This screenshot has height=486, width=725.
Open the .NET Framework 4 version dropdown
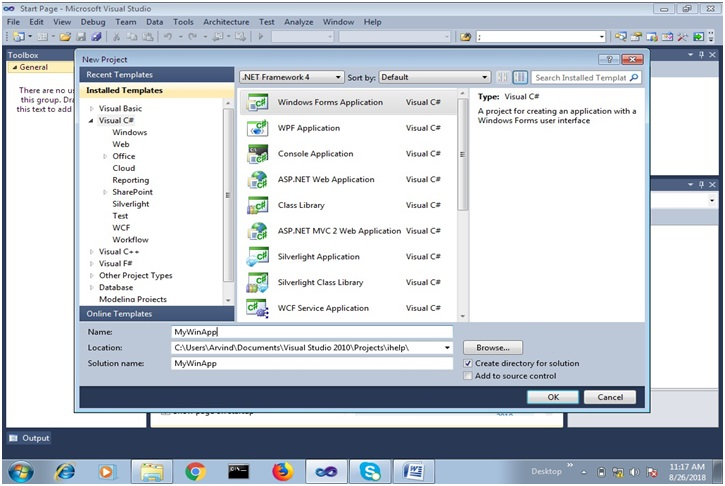292,77
